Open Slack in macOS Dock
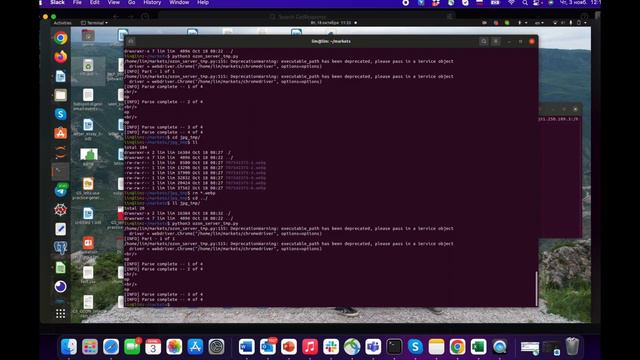Viewport: 640px width, 360px height. coord(331,347)
